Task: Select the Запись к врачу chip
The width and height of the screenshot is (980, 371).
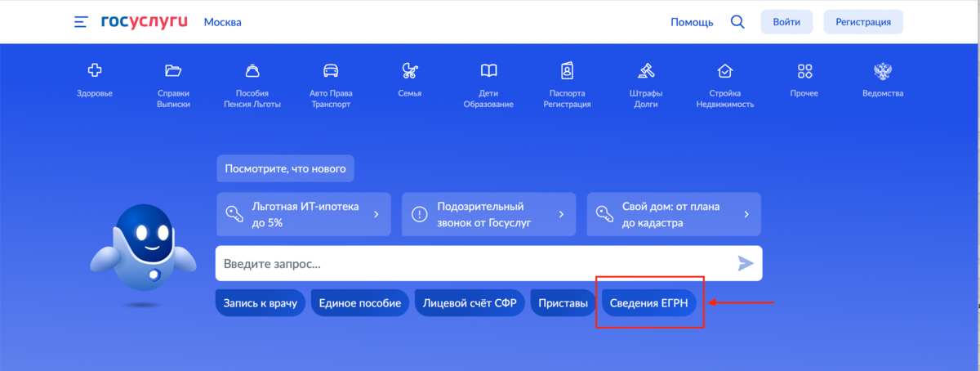Action: pos(261,303)
